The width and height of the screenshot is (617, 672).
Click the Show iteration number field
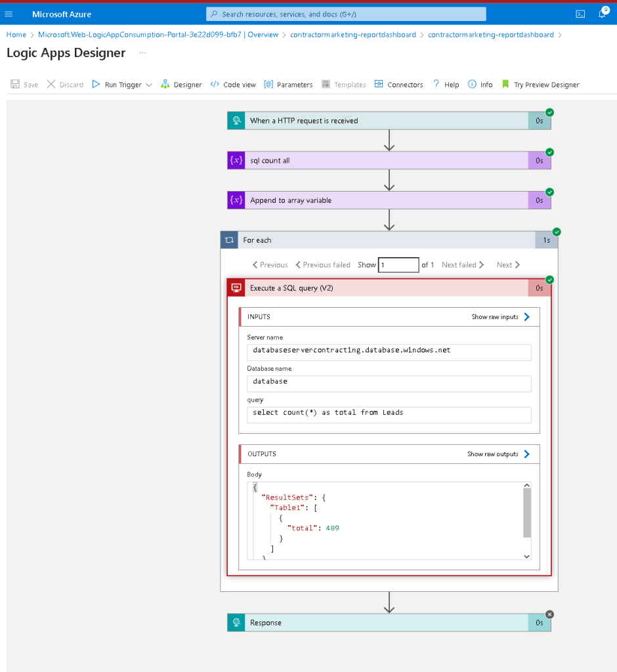tap(398, 265)
